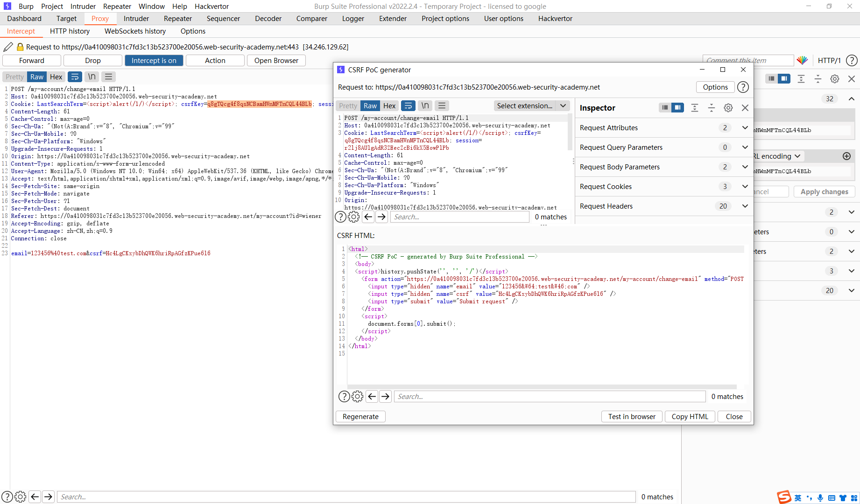The width and height of the screenshot is (860, 504).
Task: Click next match arrow in main bottom search
Action: point(48,497)
